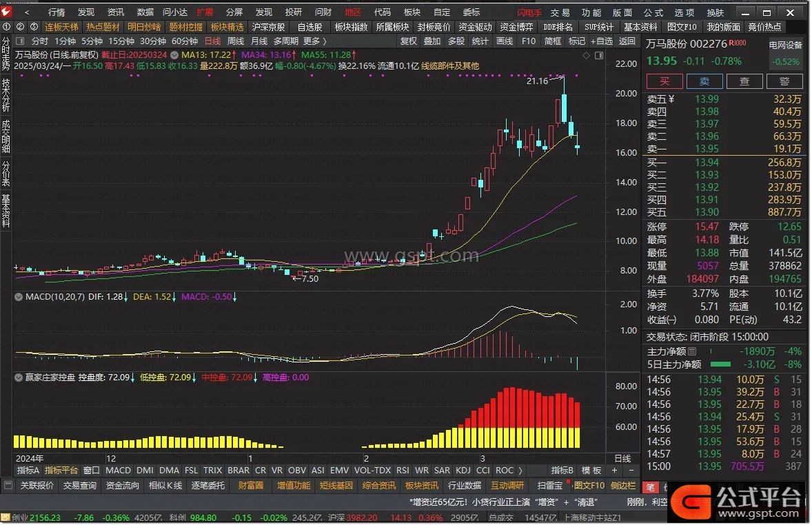The width and height of the screenshot is (812, 525).
Task: Open the 扩展 menu
Action: coord(205,12)
